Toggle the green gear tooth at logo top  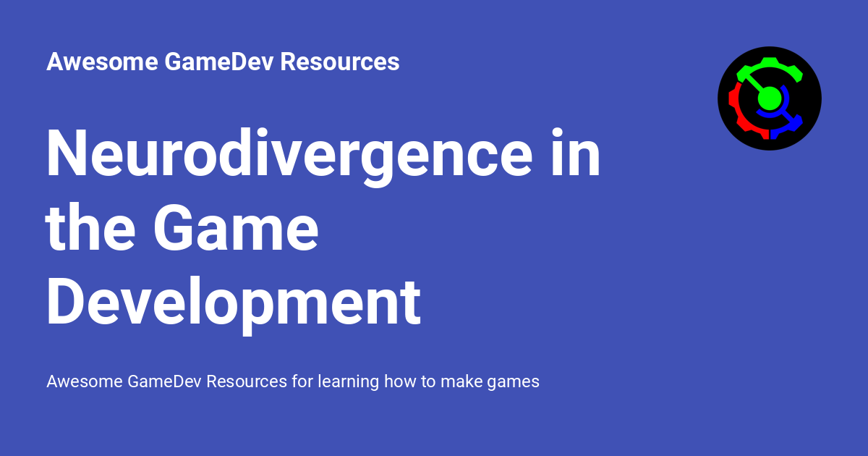click(769, 59)
